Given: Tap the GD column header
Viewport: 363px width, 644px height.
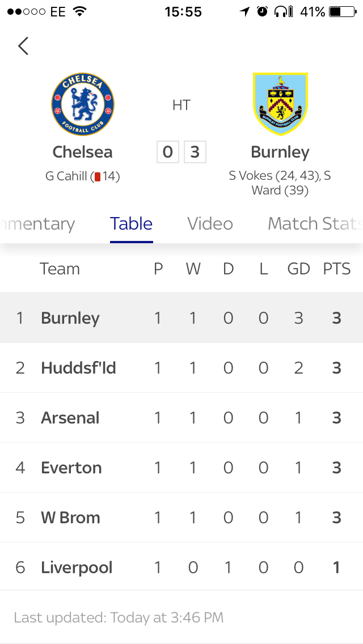Looking at the screenshot, I should point(298,269).
